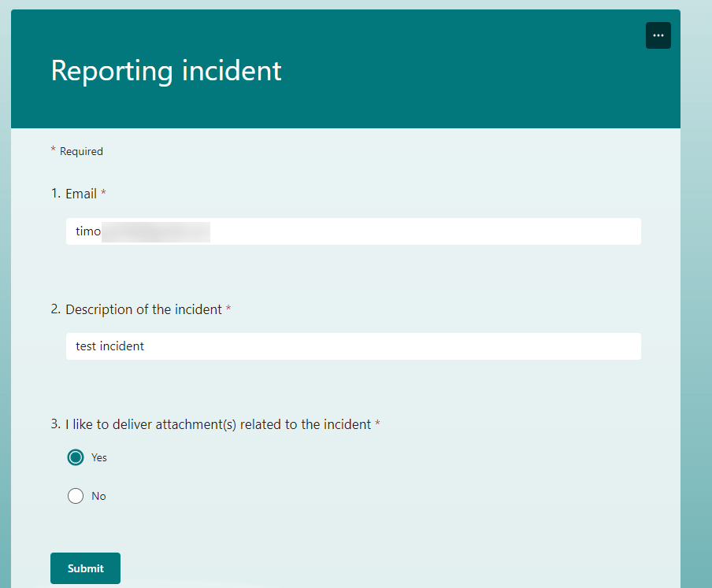
Task: Click the No option label text
Action: [x=98, y=496]
